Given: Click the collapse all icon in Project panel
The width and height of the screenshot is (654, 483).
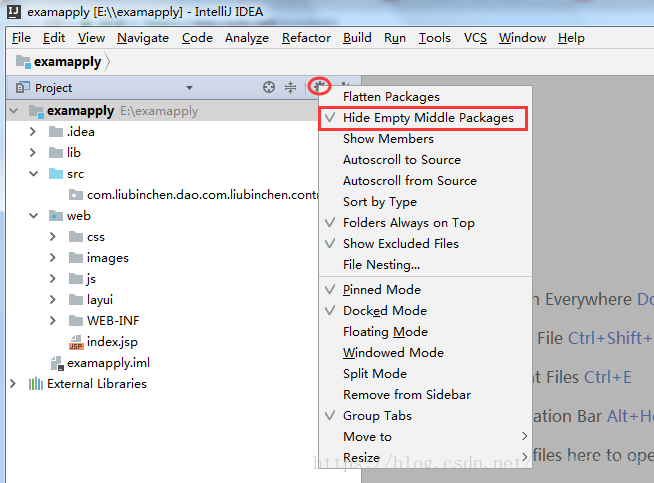Looking at the screenshot, I should 290,87.
